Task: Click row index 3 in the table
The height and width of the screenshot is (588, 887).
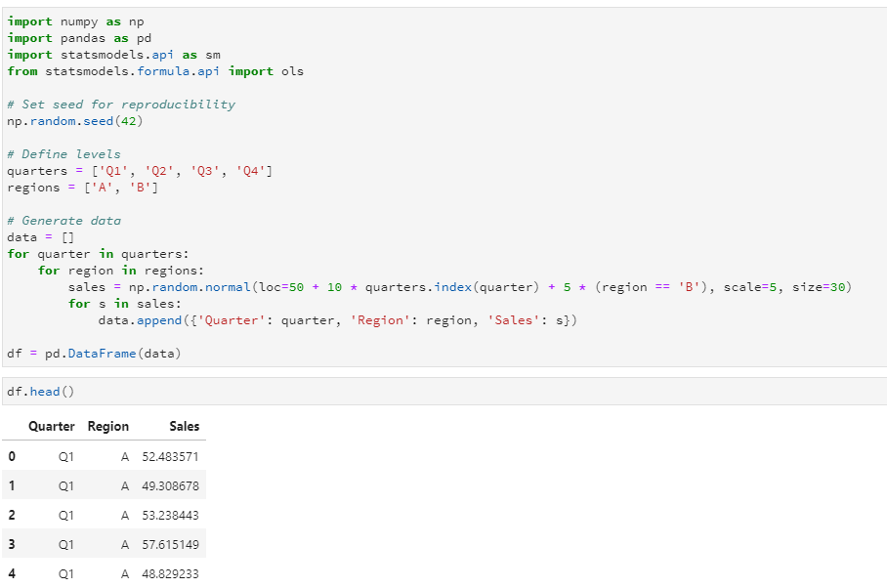Action: (x=12, y=544)
